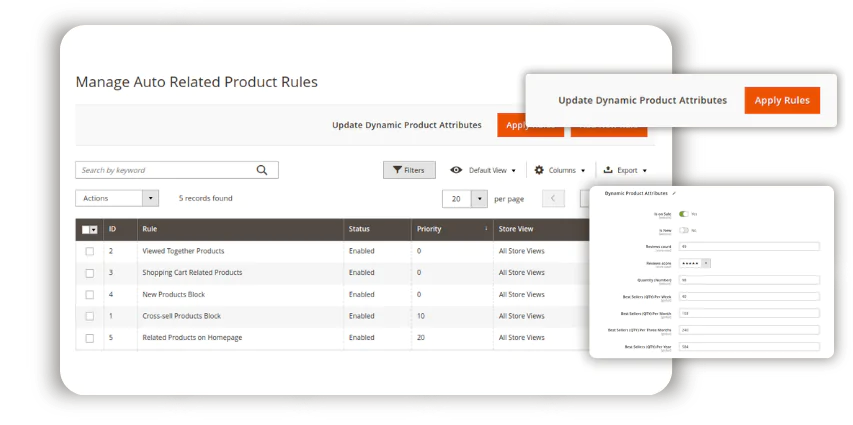
Task: Click the Best Sellers Per Week field
Action: coord(749,297)
